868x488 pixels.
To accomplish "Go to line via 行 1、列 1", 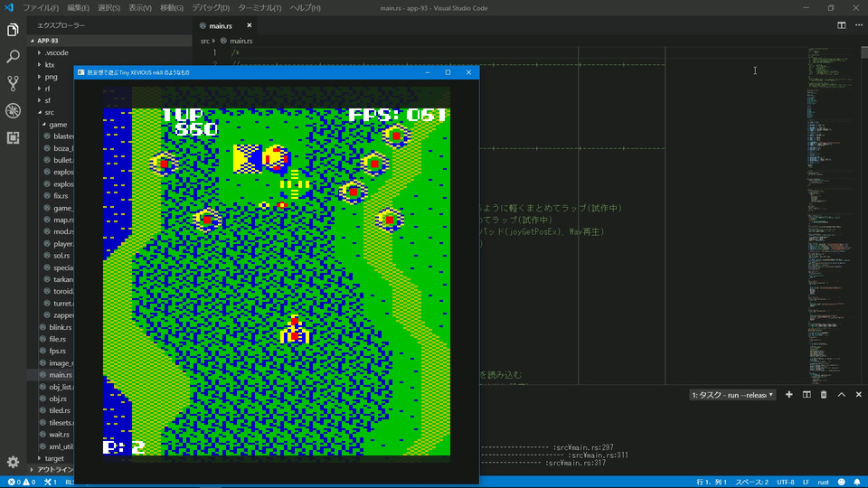I will point(711,482).
